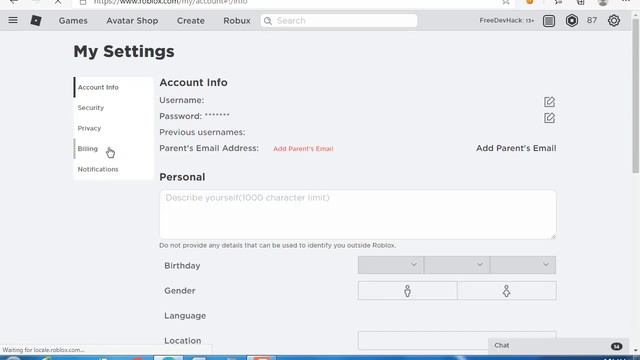
Task: Open the Robux page in navigation
Action: [x=237, y=21]
